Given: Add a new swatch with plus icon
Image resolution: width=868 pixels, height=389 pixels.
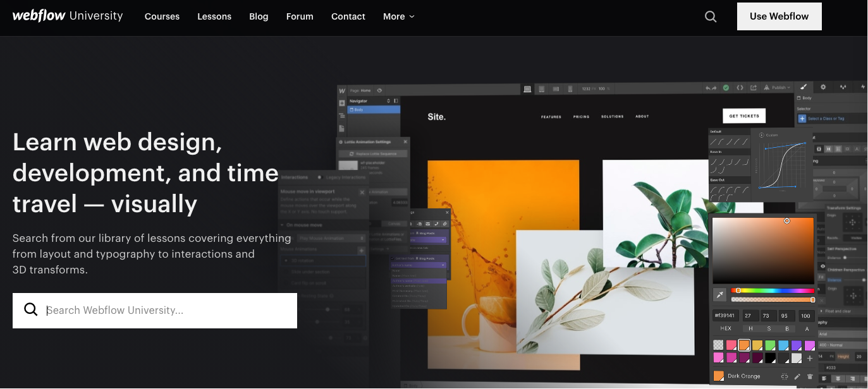Looking at the screenshot, I should tap(810, 358).
